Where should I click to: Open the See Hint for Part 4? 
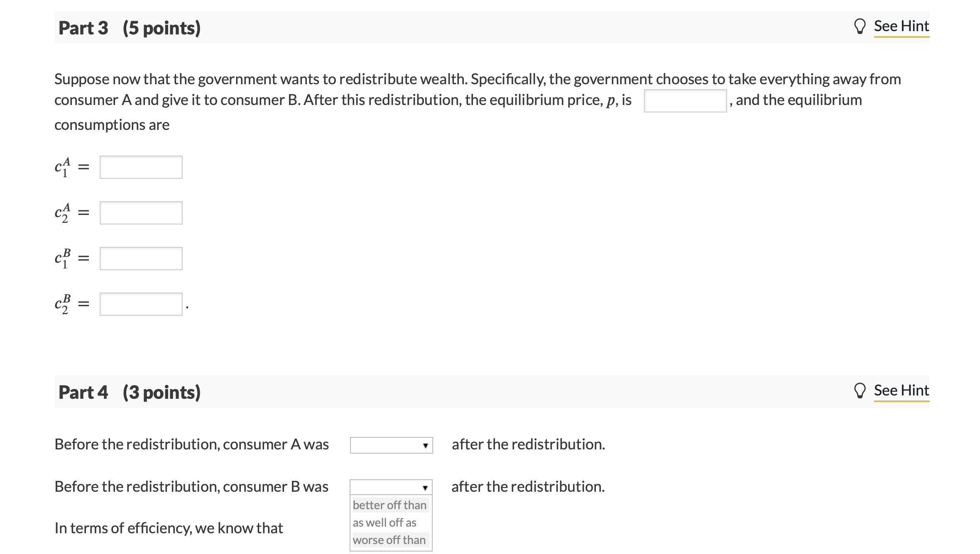[x=901, y=390]
